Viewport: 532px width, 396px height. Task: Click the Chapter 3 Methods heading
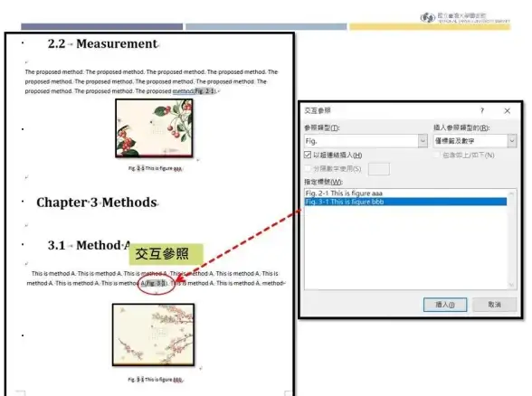coord(97,203)
